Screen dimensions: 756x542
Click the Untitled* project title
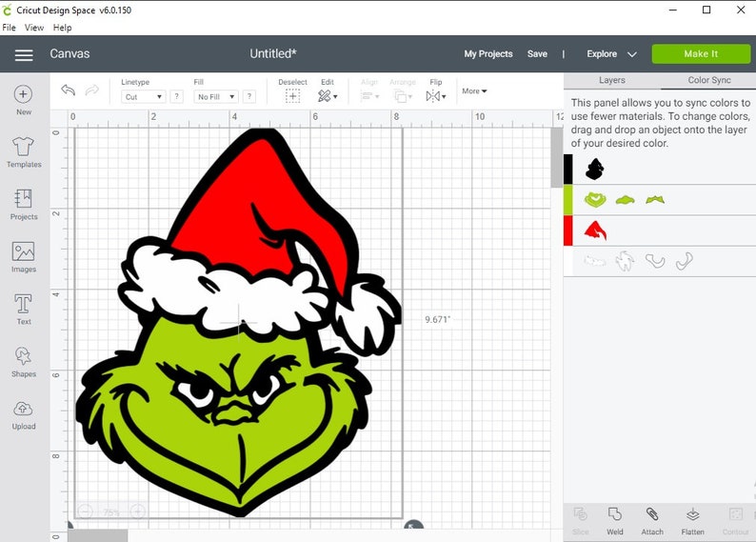pyautogui.click(x=273, y=54)
